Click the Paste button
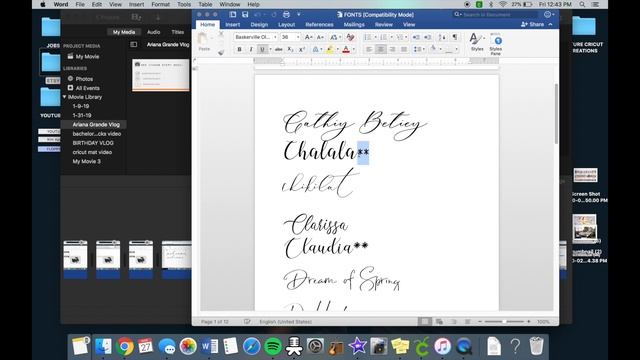Image resolution: width=640 pixels, height=360 pixels. point(204,42)
